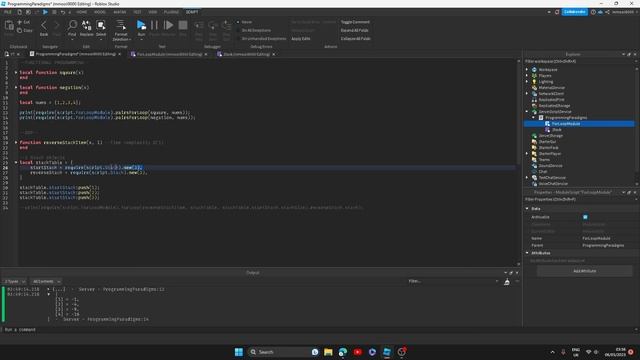Click the Copy tool in the ribbon
Image resolution: width=640 pixels, height=360 pixels.
[x=24, y=31]
